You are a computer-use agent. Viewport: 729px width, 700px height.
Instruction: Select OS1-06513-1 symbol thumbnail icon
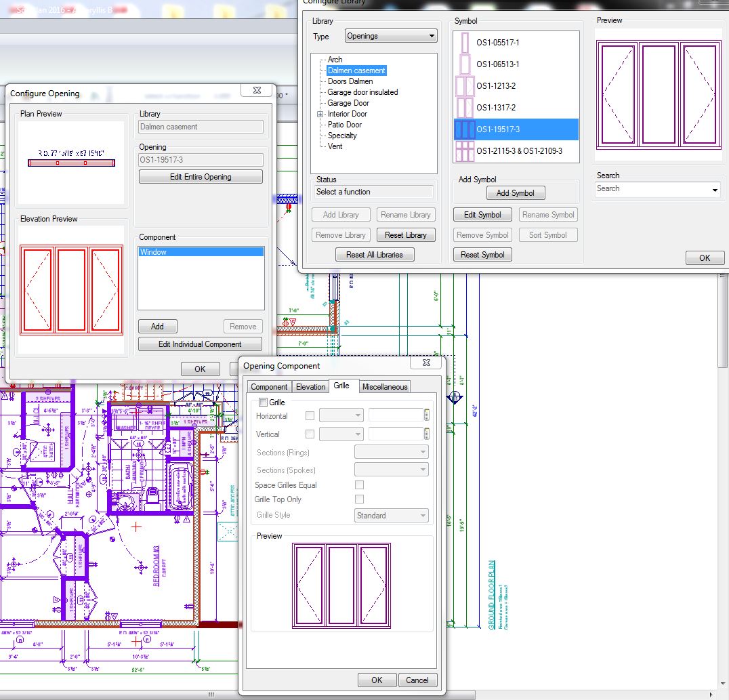coord(465,64)
